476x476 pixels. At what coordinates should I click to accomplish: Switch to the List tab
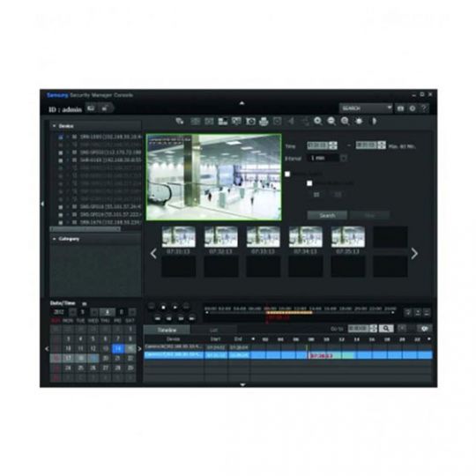[213, 330]
